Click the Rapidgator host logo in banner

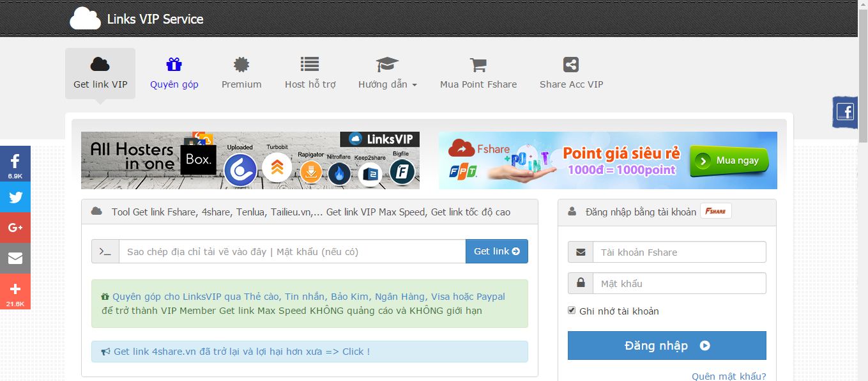pyautogui.click(x=311, y=173)
